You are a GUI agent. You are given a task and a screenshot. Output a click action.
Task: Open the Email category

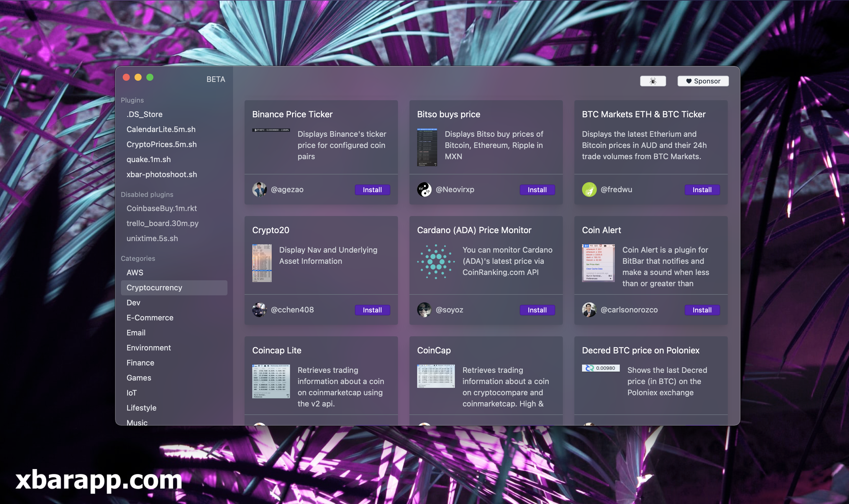tap(174, 333)
